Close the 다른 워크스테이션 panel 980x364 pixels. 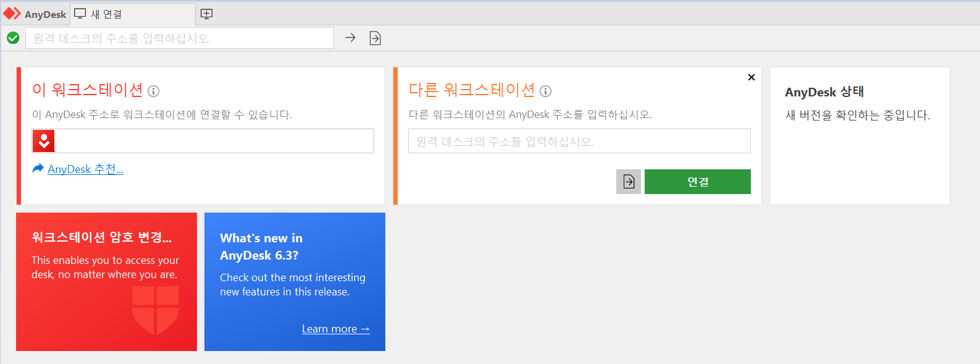(752, 77)
